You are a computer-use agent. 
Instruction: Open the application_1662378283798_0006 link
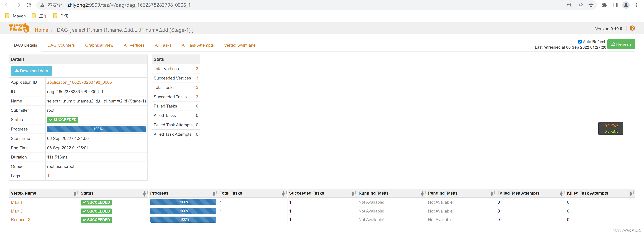[x=79, y=82]
